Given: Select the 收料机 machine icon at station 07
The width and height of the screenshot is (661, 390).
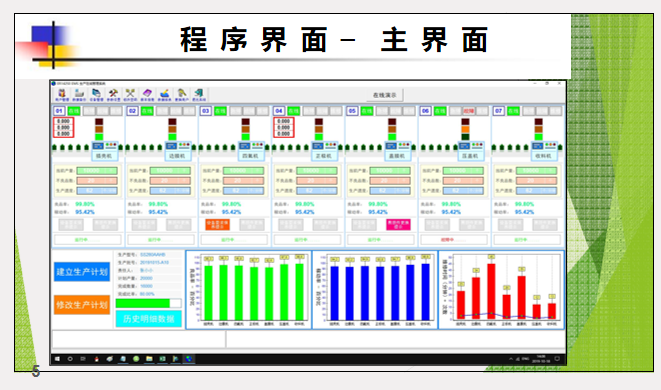Looking at the screenshot, I should 543,150.
